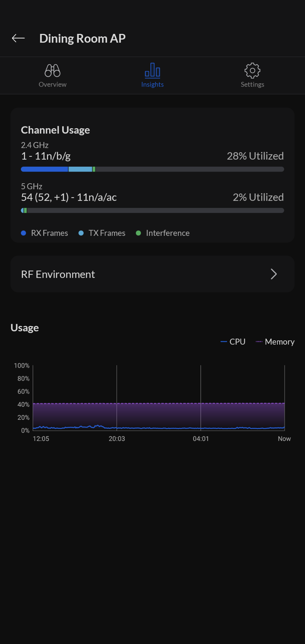Click the CPU legend line marker
The width and height of the screenshot is (305, 644).
point(223,342)
